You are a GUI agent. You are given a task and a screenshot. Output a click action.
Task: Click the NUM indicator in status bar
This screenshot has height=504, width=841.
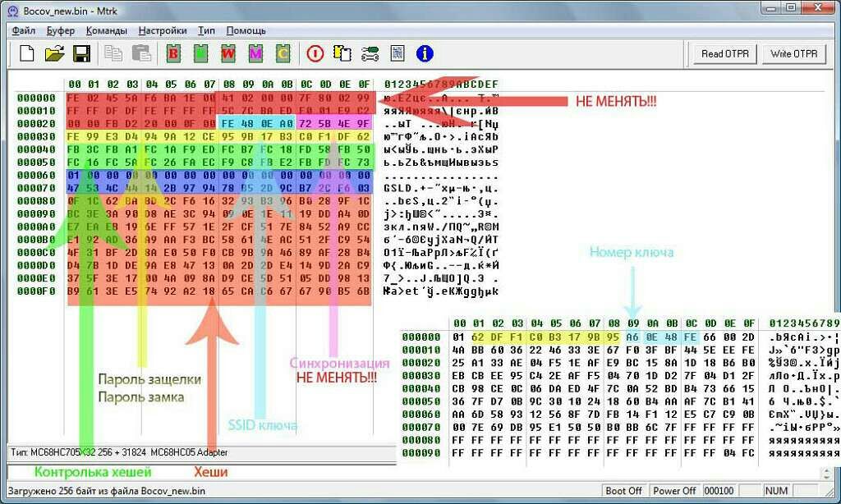click(776, 491)
